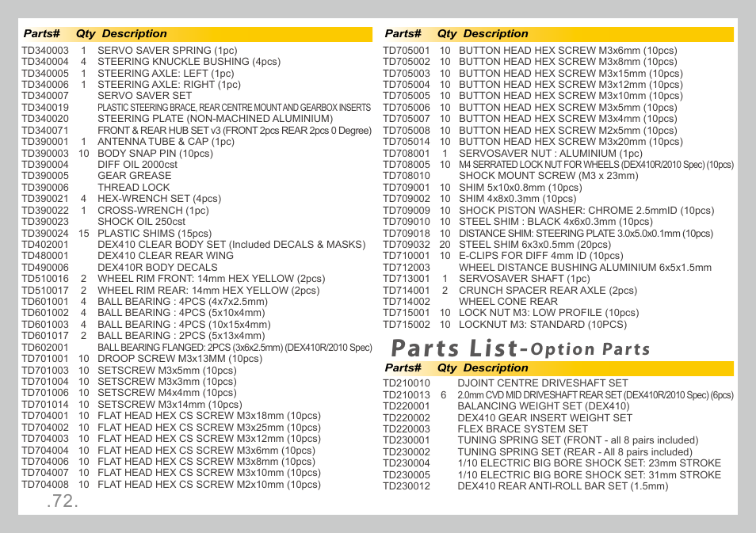This screenshot has width=756, height=533.
Task: Select 'DROOP SCREW M3x13MM (10pcs)'
Action: click(x=180, y=359)
